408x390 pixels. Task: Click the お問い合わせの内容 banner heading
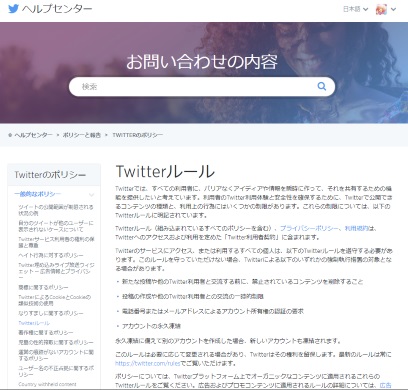(x=202, y=62)
